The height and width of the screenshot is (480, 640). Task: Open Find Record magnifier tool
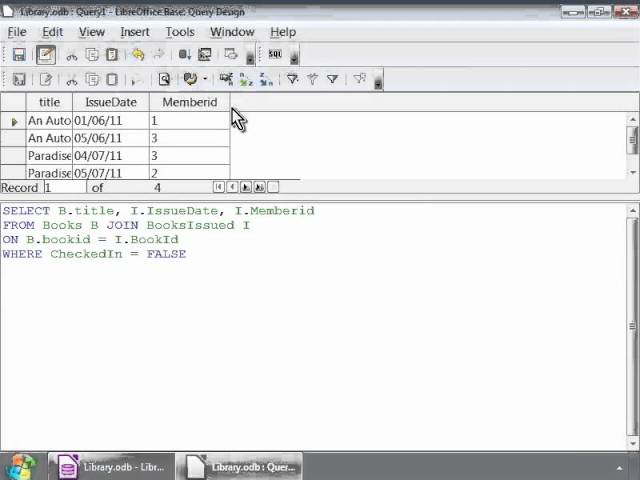coord(164,79)
